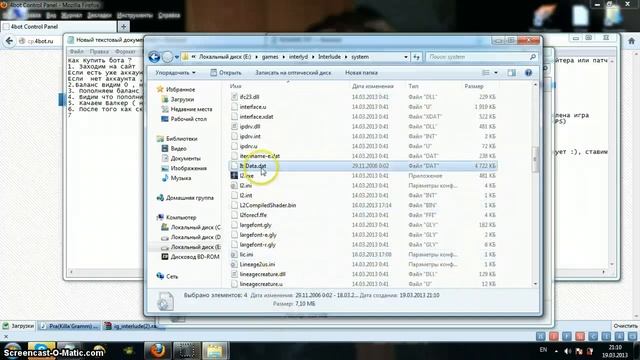640x360 pixels.
Task: Open a new Firefox tab with plus button
Action: point(123,27)
